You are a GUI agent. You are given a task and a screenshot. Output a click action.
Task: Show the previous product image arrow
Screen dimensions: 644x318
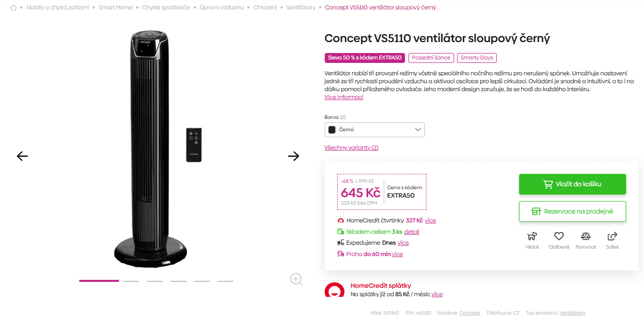click(22, 156)
